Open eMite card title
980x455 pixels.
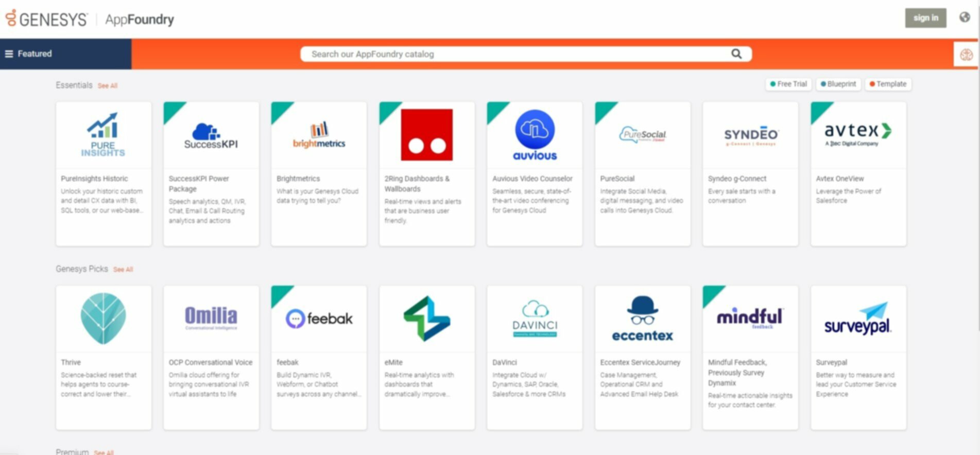[x=393, y=362]
